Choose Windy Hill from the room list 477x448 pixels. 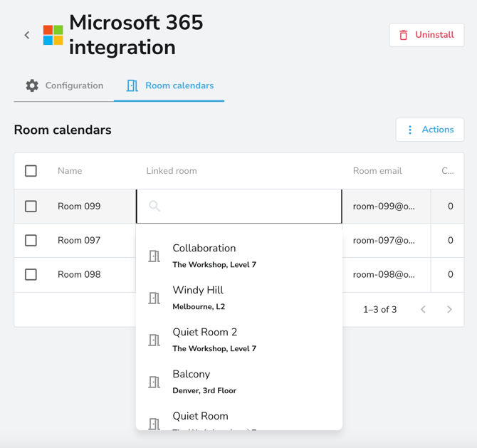pyautogui.click(x=239, y=298)
